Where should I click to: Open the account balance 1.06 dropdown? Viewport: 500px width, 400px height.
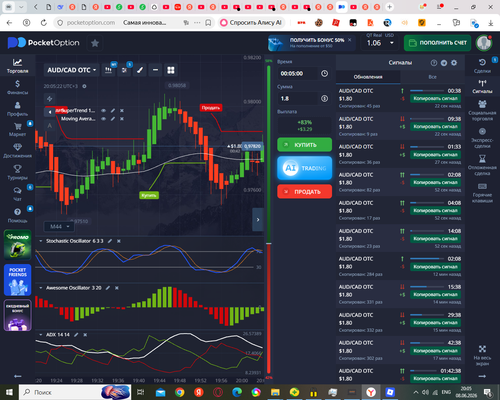(x=380, y=43)
